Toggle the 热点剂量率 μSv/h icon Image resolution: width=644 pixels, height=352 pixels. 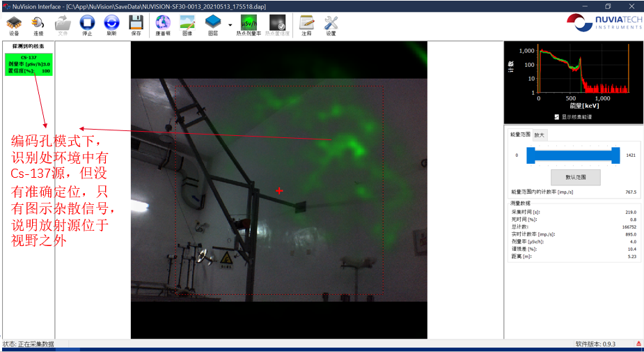point(249,24)
